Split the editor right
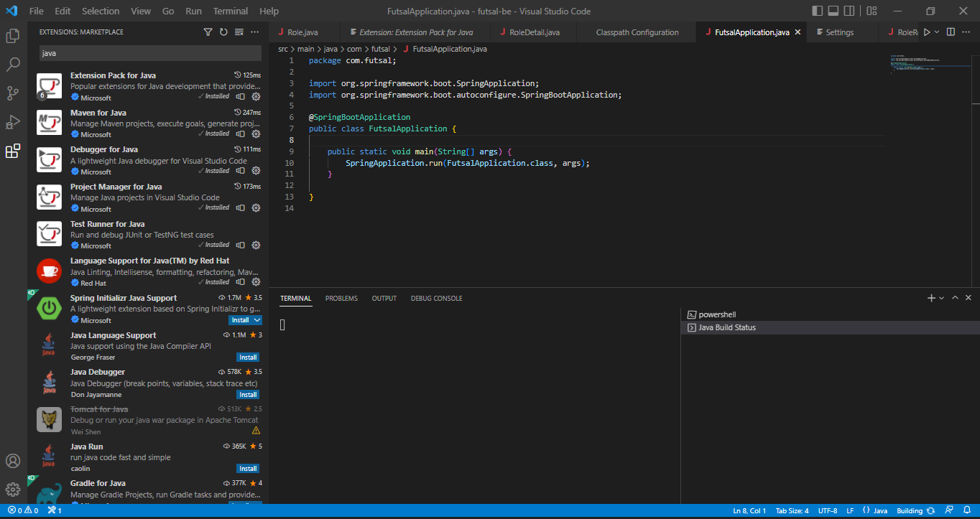Screen dimensions: 980x519 (951, 32)
